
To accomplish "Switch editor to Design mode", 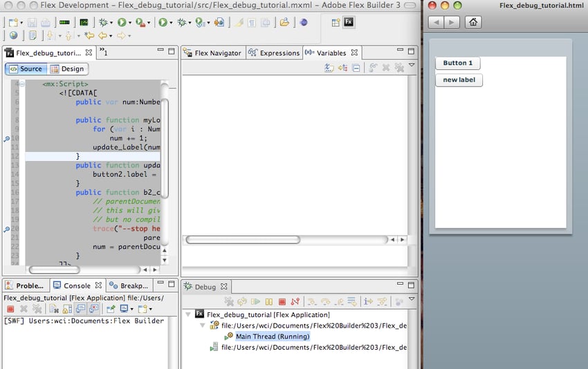I will 67,69.
